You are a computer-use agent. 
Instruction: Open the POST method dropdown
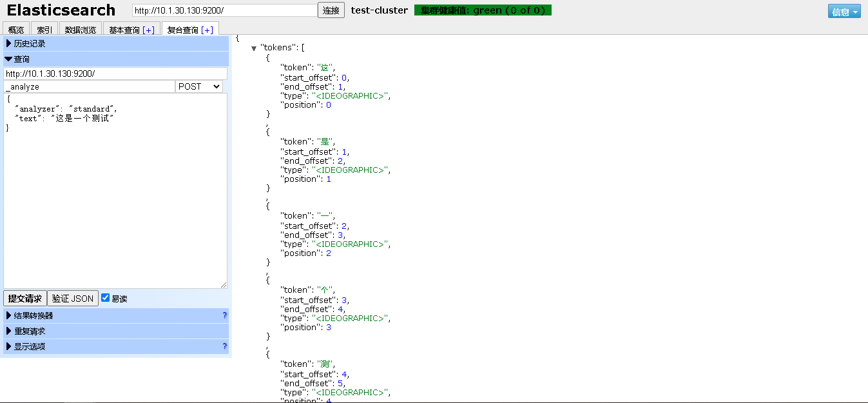click(198, 86)
